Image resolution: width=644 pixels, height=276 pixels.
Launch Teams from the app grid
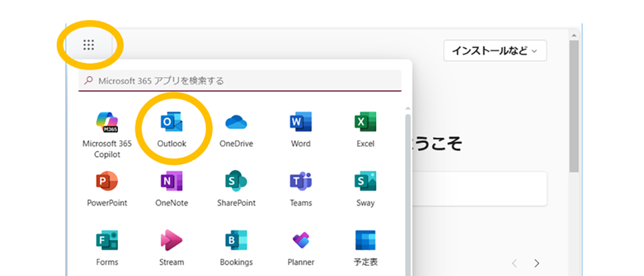[x=301, y=182]
